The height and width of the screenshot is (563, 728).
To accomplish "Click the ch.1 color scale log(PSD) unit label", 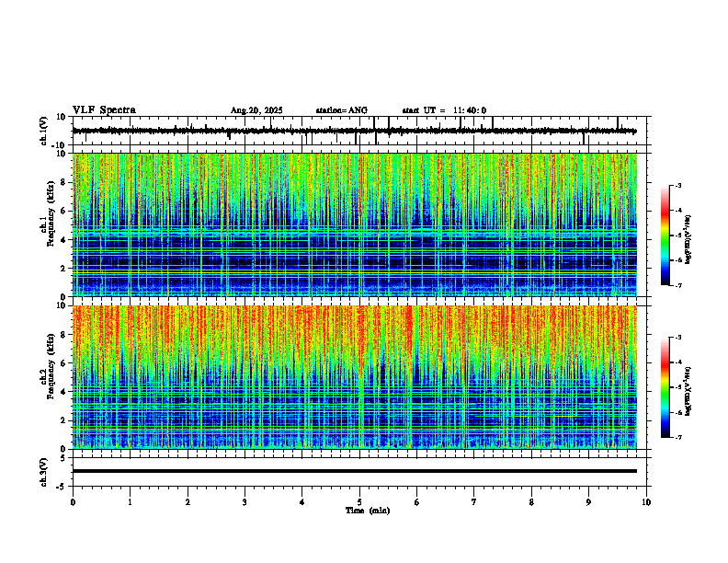I will (x=688, y=240).
